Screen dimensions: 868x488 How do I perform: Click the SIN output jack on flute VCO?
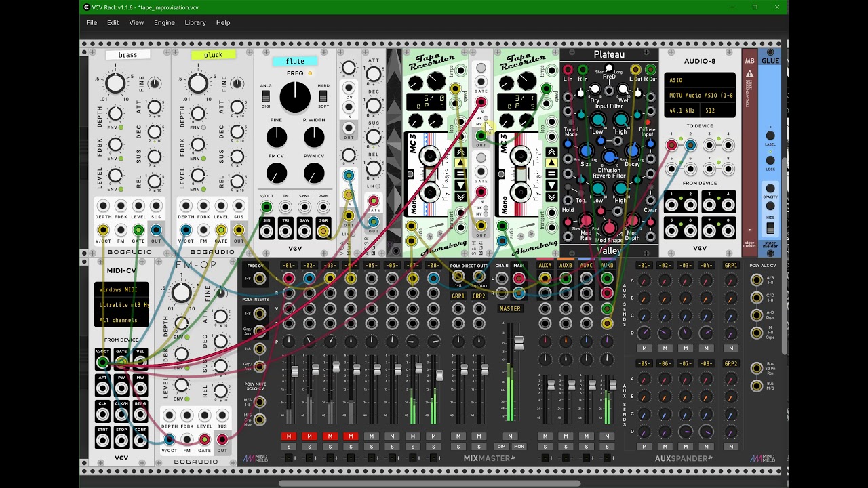point(267,232)
